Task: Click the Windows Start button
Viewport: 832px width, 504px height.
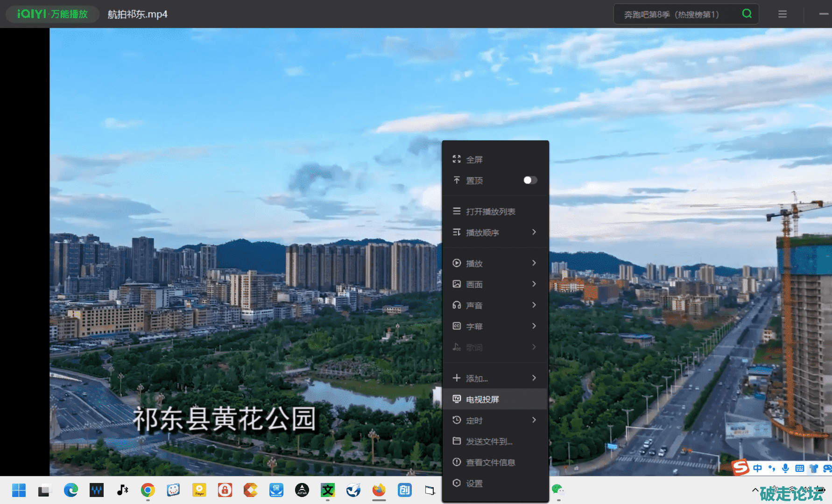Action: pos(19,490)
